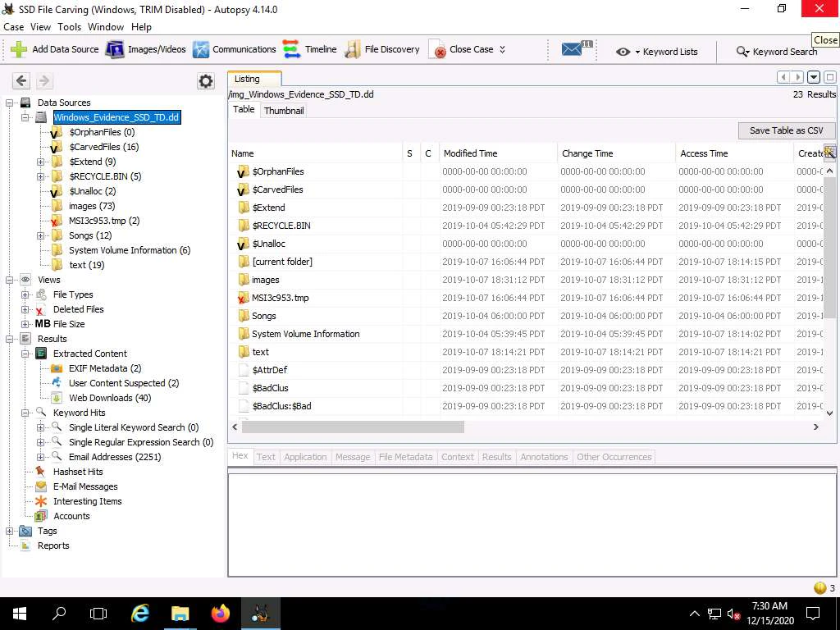
Task: Click the table vertical scrollbar down arrow
Action: 830,413
